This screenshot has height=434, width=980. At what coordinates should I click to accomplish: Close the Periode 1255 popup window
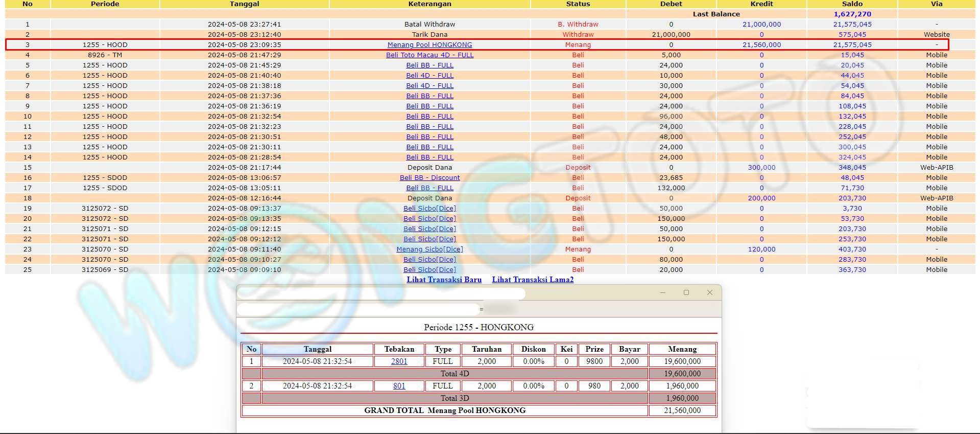(709, 292)
